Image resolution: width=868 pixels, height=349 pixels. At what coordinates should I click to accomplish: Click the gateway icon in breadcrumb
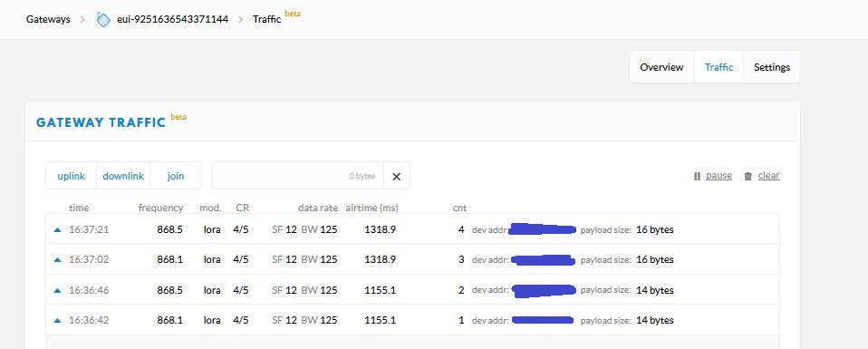point(103,19)
